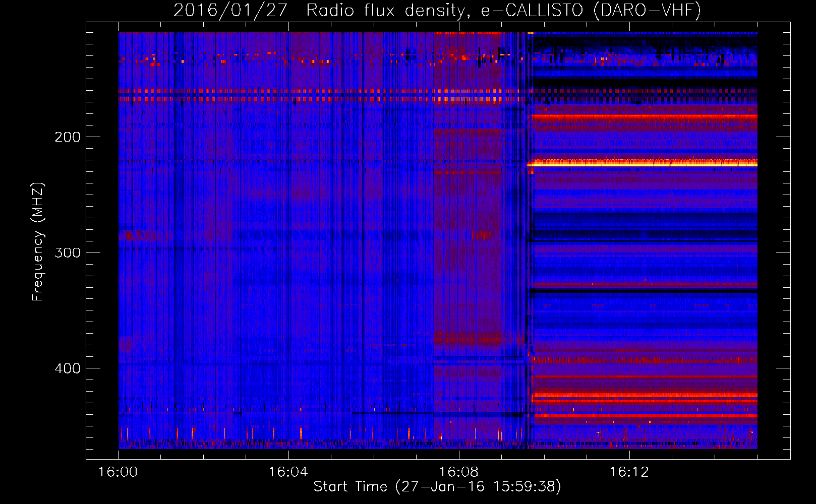
Task: Click the 300 frequency tick label
Action: click(x=68, y=253)
